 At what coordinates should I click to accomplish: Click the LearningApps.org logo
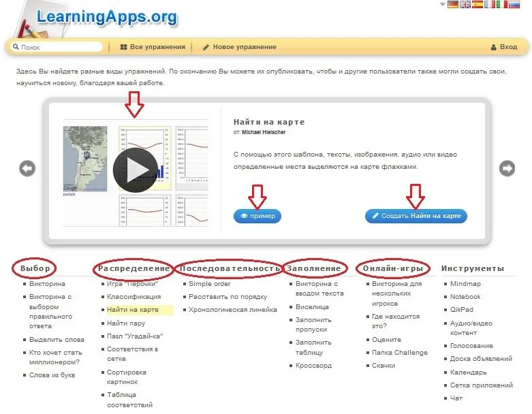click(107, 16)
